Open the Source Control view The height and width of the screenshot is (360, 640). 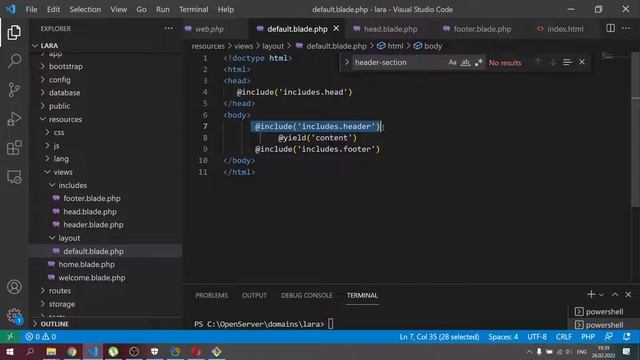click(x=14, y=90)
